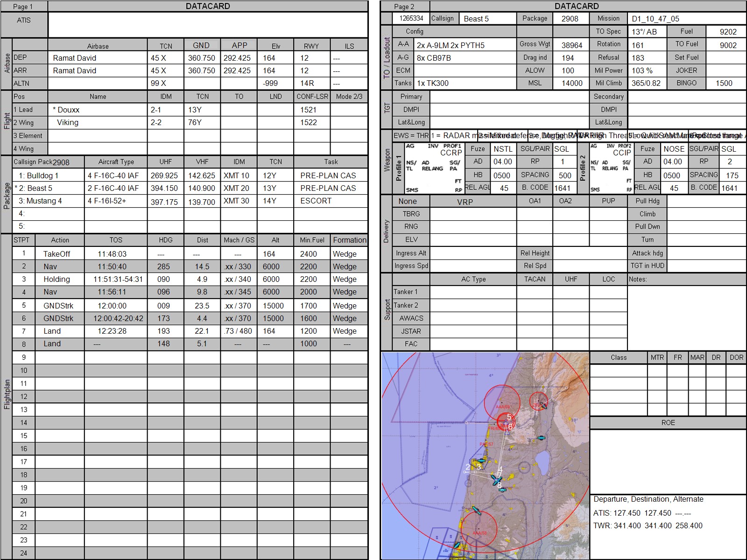Click the airbase icon inside the ZSU threat circle
747x560 pixels.
tap(543, 406)
